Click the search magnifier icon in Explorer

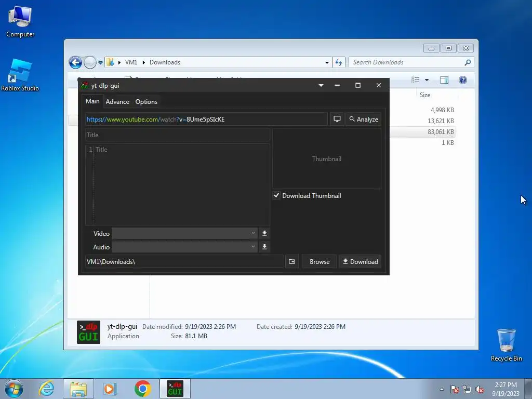tap(468, 62)
